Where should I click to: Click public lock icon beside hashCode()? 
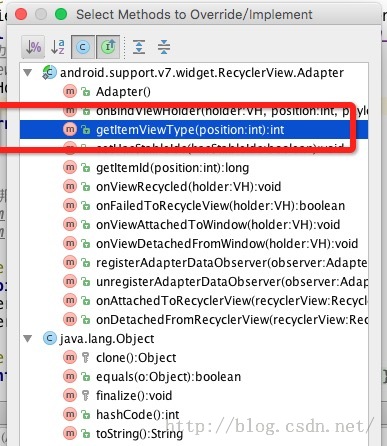pyautogui.click(x=86, y=415)
